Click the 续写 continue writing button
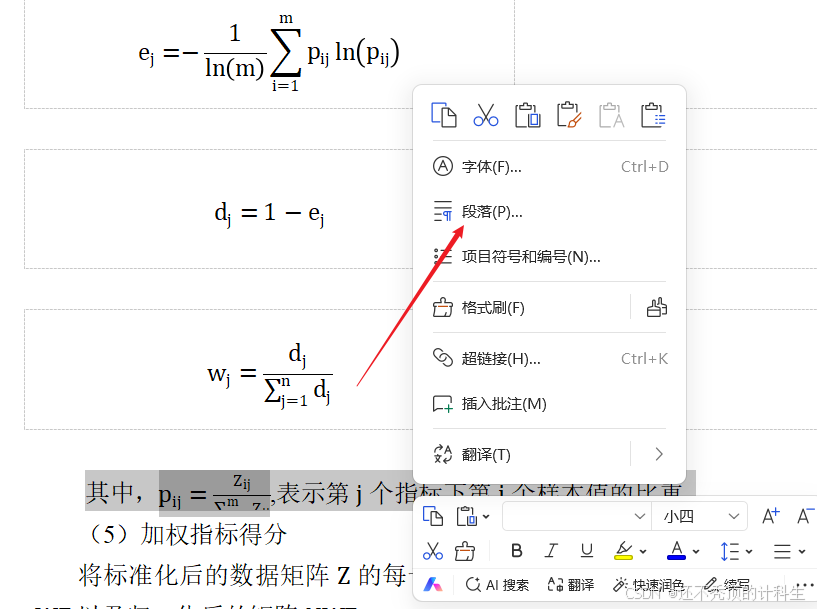 tap(727, 585)
